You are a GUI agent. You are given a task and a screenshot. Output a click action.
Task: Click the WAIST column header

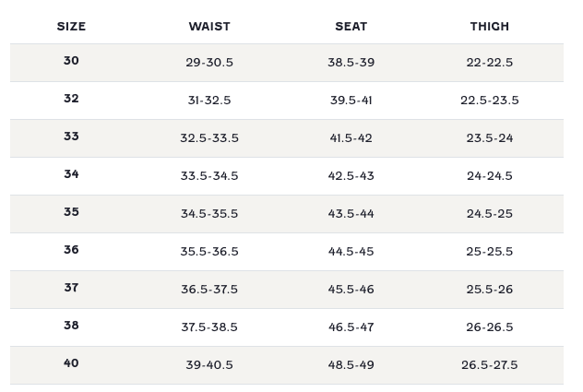209,27
